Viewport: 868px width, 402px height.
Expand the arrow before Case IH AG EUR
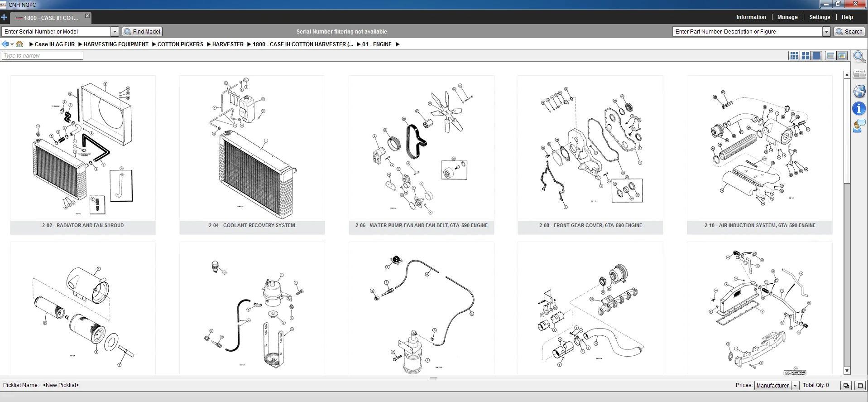pos(31,44)
